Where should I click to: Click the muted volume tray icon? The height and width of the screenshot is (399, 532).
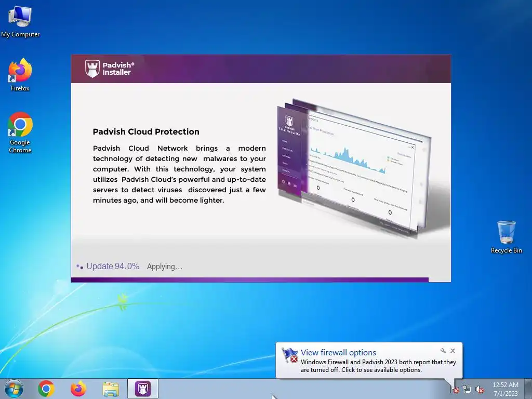point(480,390)
